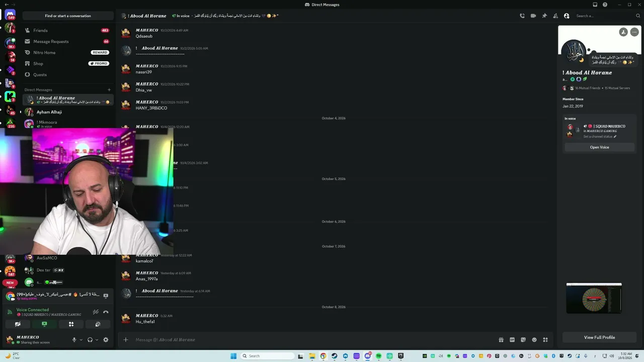
Task: Click the message search field
Action: pyautogui.click(x=608, y=16)
